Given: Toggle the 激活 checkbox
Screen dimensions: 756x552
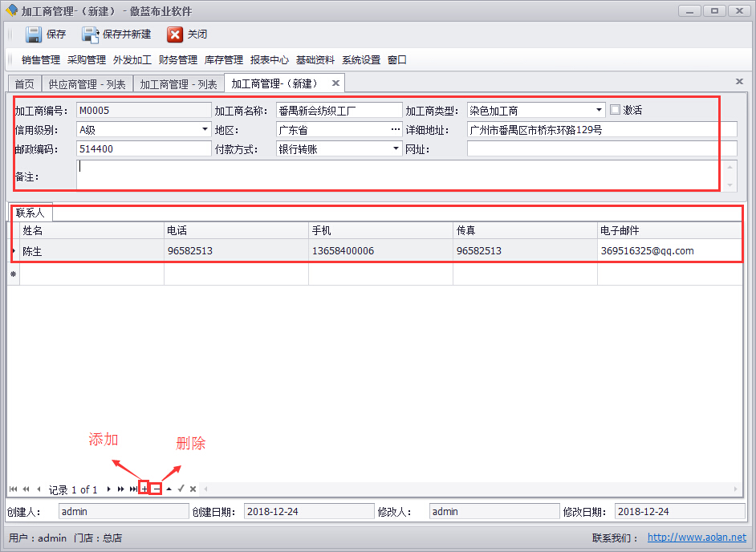Looking at the screenshot, I should [x=616, y=110].
